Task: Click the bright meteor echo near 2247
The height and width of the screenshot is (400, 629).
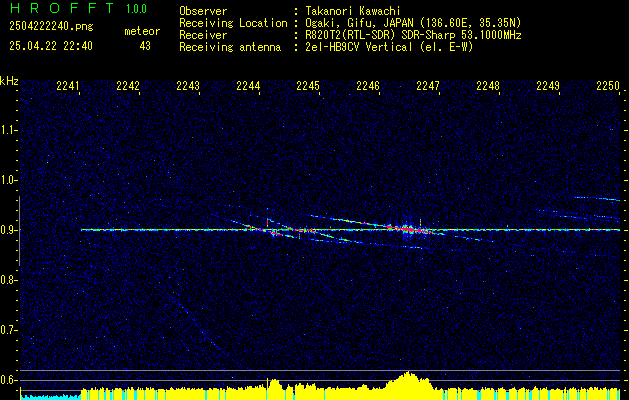Action: click(x=410, y=229)
